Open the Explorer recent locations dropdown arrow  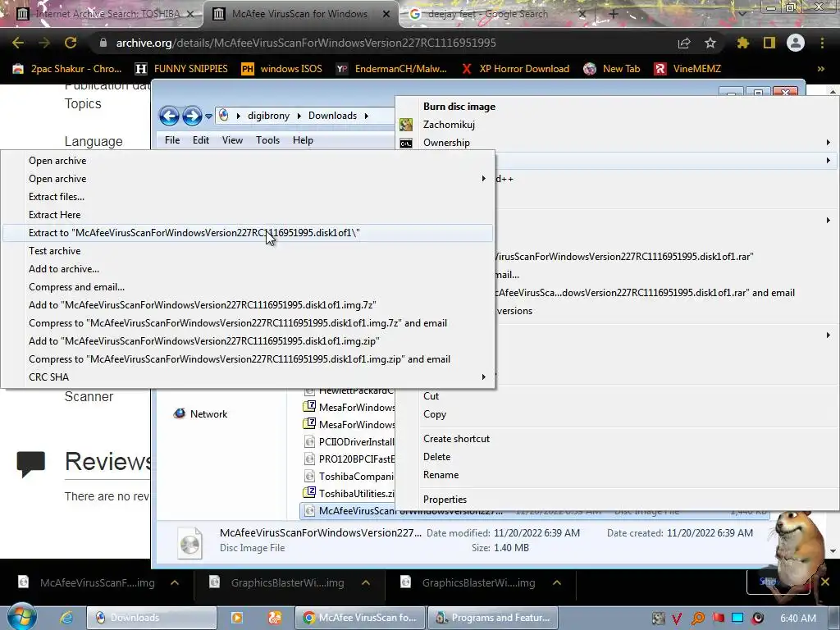coord(208,116)
